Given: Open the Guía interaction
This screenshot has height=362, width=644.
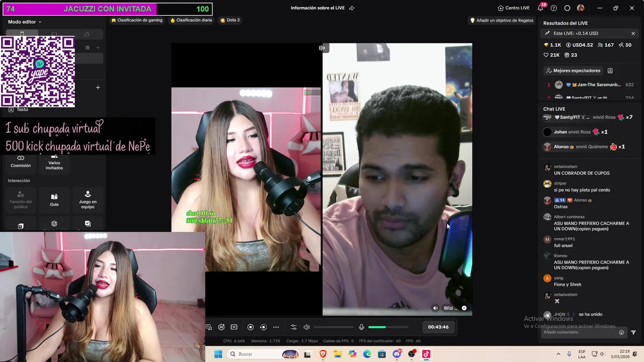Looking at the screenshot, I should pyautogui.click(x=54, y=200).
